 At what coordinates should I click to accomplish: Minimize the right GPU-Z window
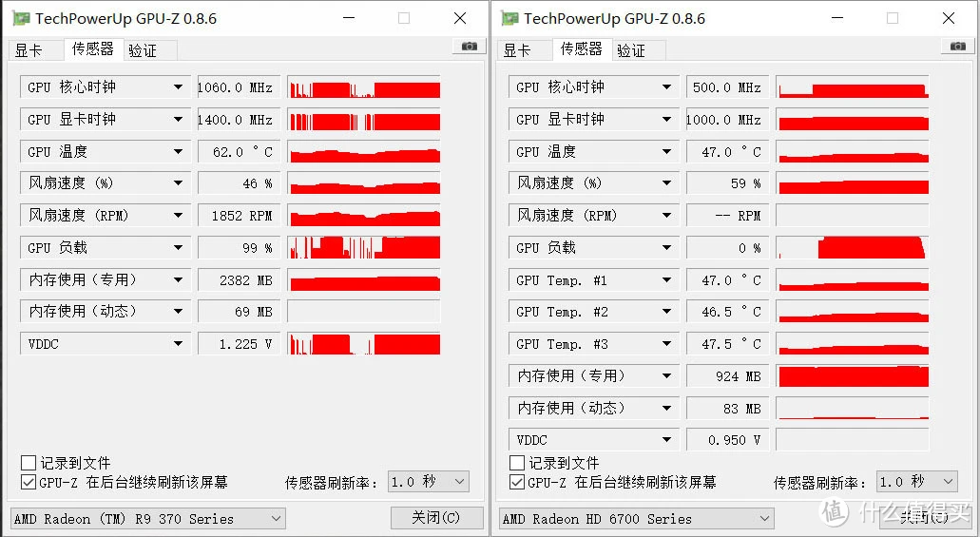click(x=837, y=18)
